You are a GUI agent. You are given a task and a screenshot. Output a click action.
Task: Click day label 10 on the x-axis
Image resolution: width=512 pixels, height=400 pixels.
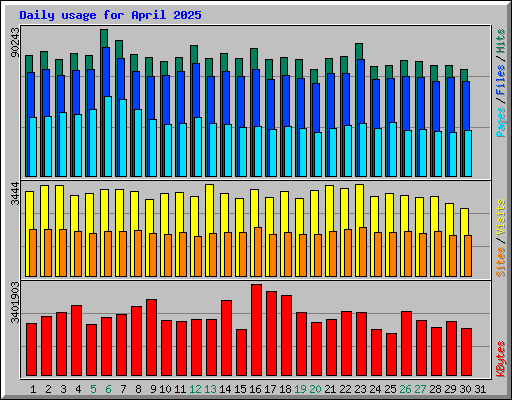pos(165,389)
